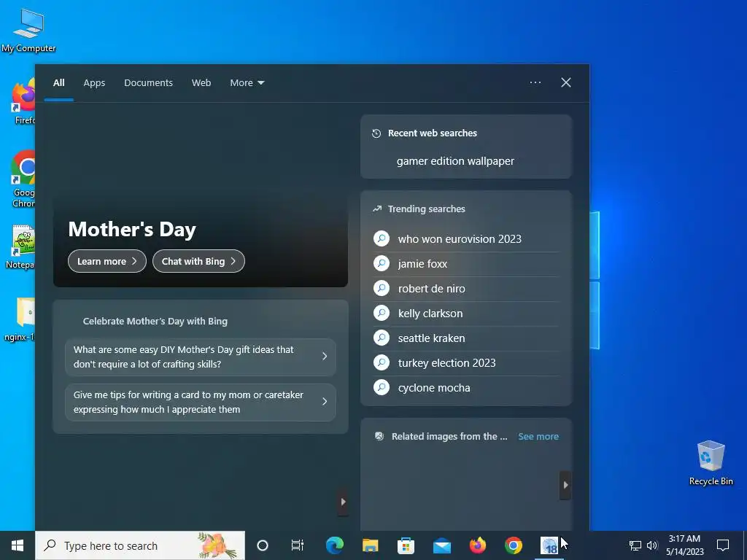Click the Cortana circle icon
This screenshot has width=747, height=560.
tap(263, 545)
